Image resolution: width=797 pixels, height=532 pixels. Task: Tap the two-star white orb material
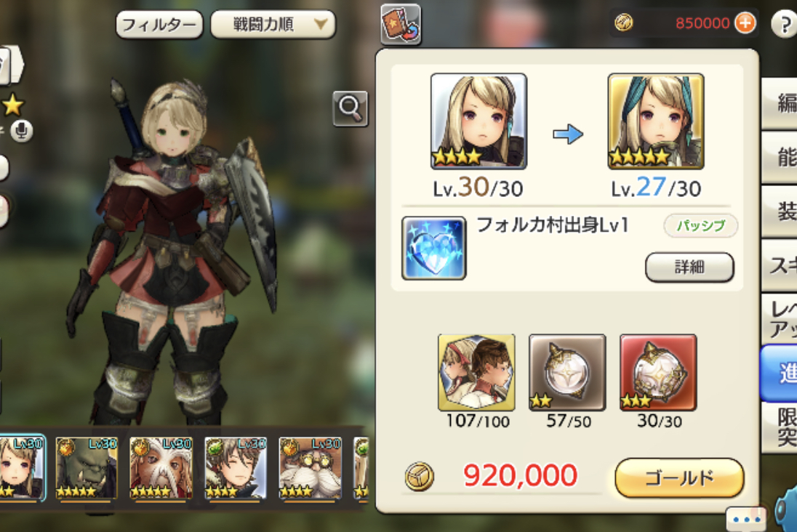[x=567, y=372]
